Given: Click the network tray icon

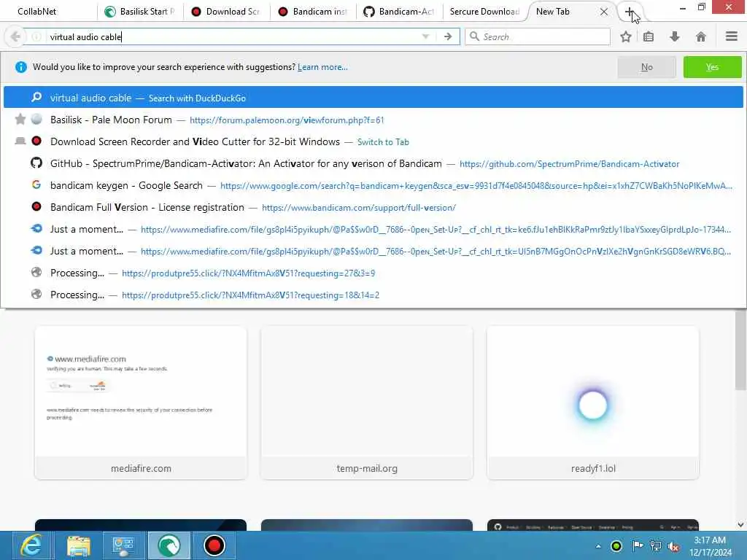Looking at the screenshot, I should pyautogui.click(x=656, y=546).
